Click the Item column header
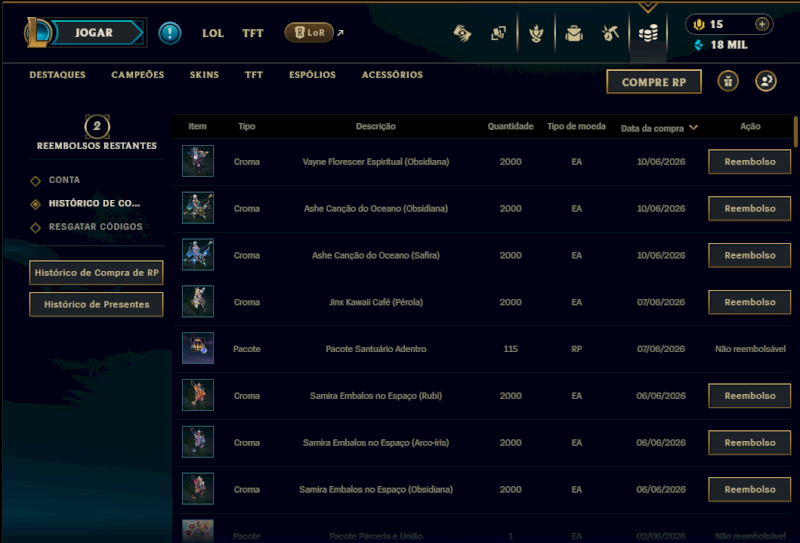Viewport: 800px width, 543px height. [x=197, y=126]
